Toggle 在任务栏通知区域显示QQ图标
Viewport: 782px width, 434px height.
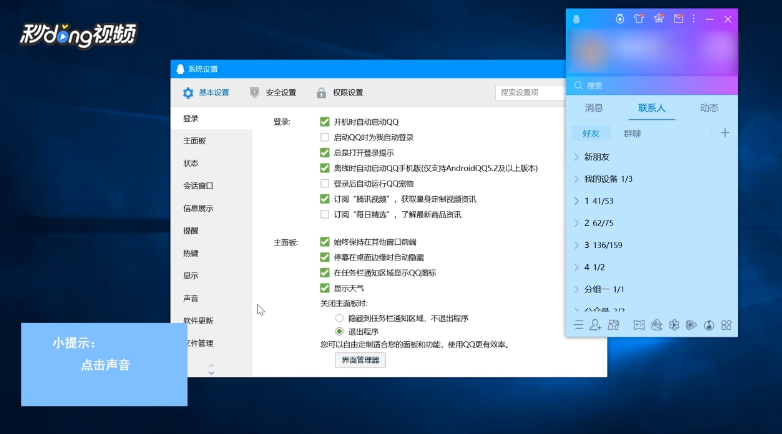click(325, 273)
